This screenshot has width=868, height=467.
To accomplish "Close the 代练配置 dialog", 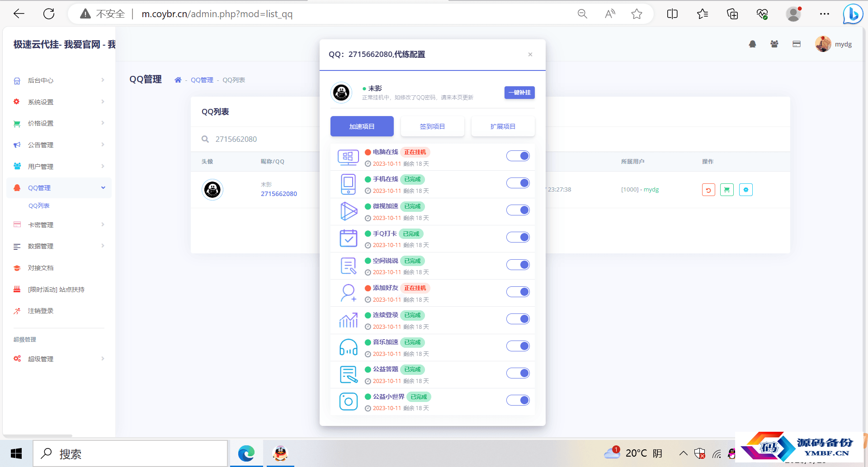I will 530,55.
